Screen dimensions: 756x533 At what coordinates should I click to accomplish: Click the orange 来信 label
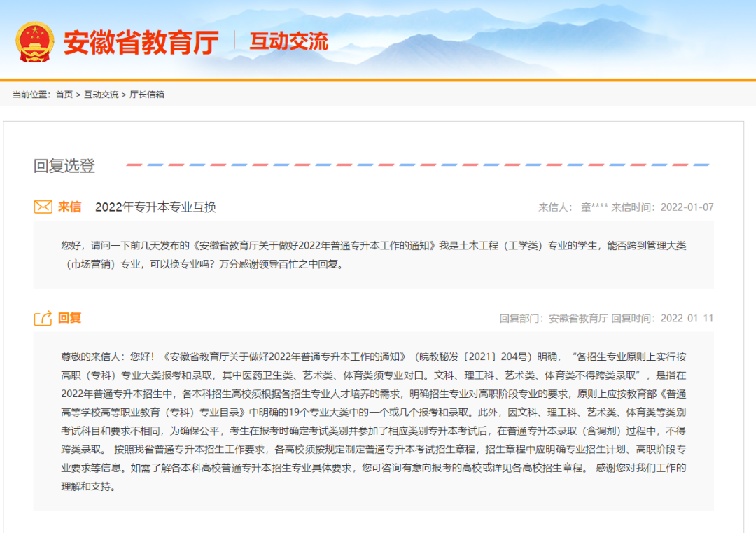69,207
